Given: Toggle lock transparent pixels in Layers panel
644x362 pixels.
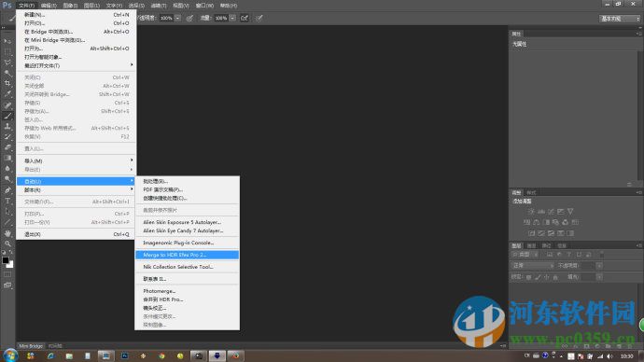Looking at the screenshot, I should coord(529,277).
